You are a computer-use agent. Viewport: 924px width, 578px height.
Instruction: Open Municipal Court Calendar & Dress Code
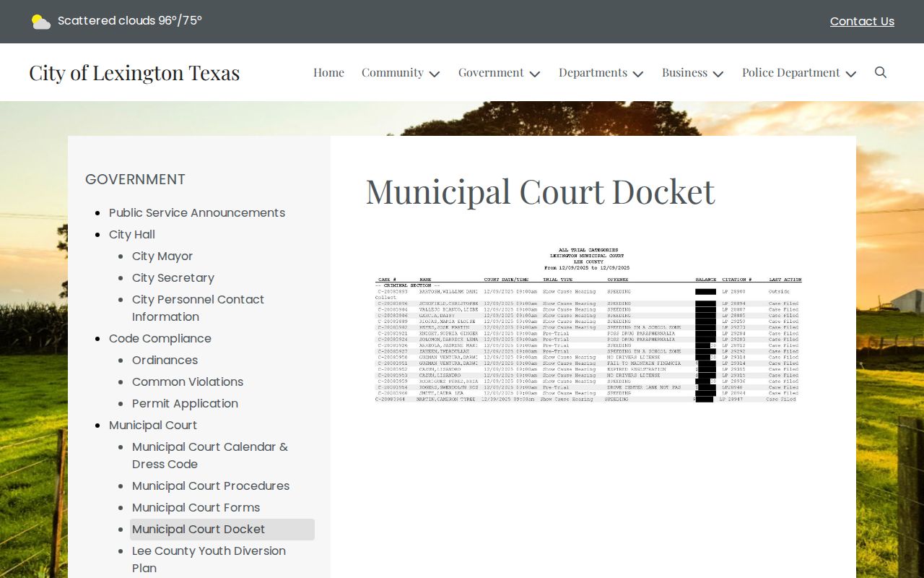click(x=210, y=455)
